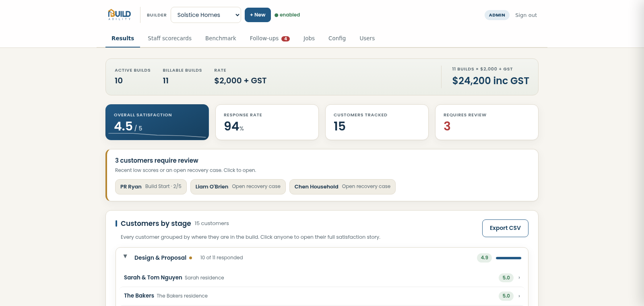Open Chen Household recovery case chip
644x306 pixels.
coord(343,187)
